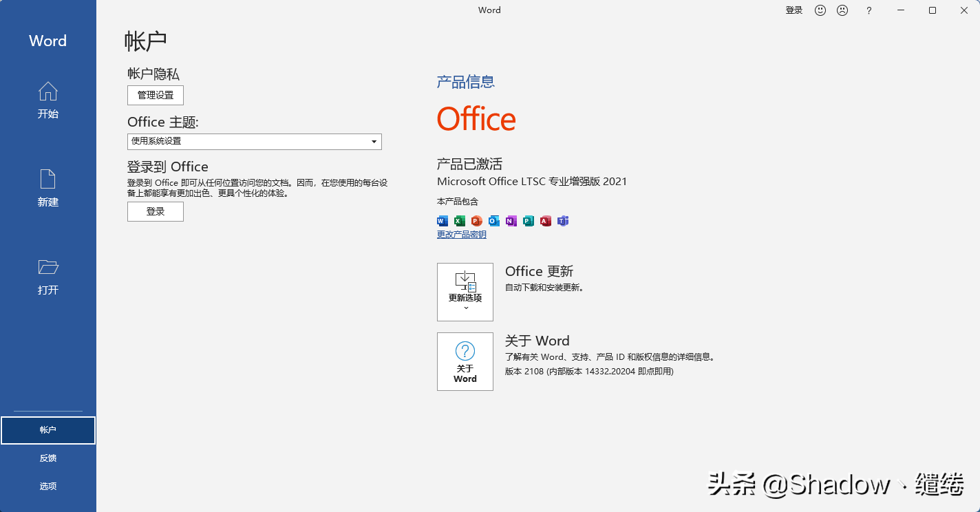Click the Teams app icon under 本产品包含
This screenshot has height=512, width=980.
click(x=563, y=221)
